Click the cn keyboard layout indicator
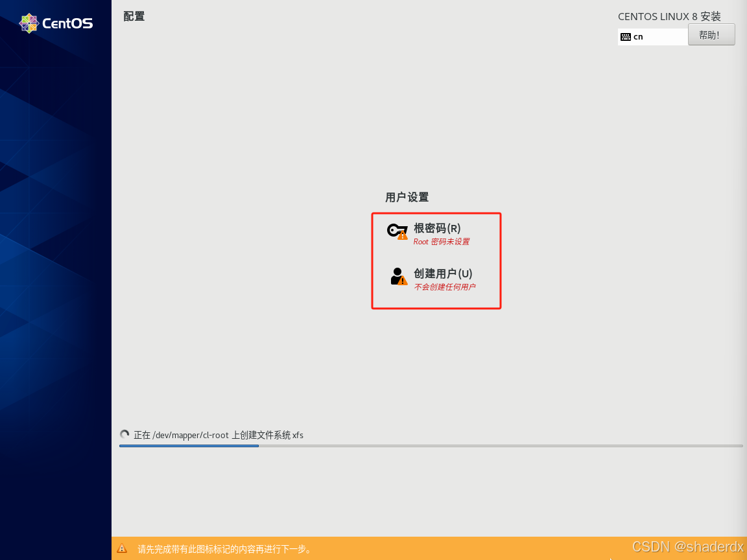747x560 pixels. [x=653, y=37]
